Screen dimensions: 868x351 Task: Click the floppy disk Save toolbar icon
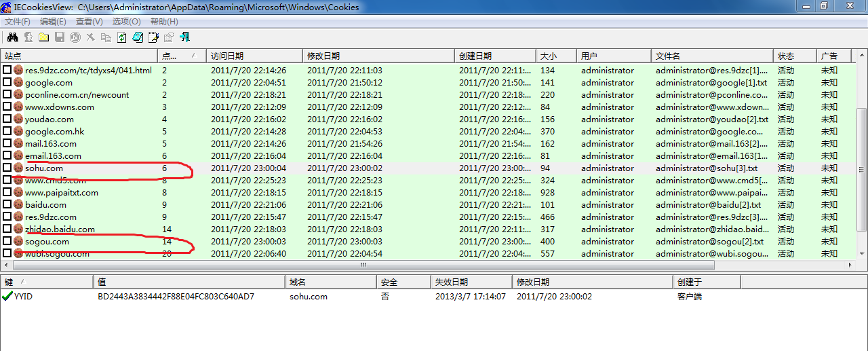[x=59, y=37]
